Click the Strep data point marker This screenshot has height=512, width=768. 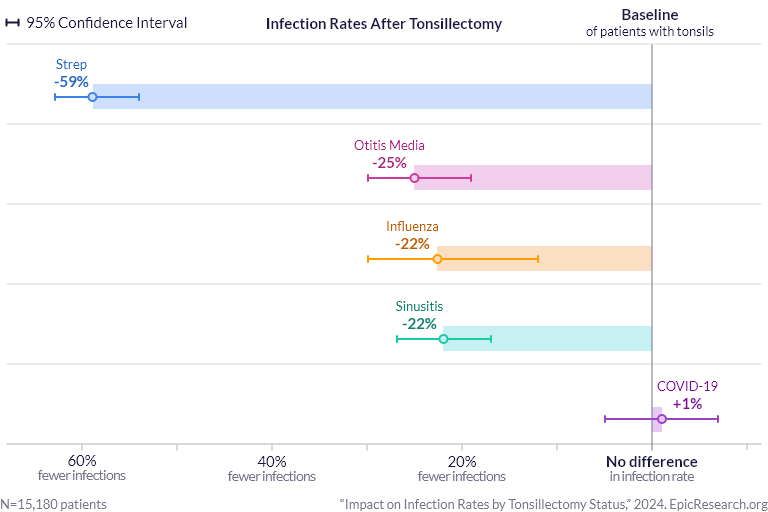[x=92, y=97]
